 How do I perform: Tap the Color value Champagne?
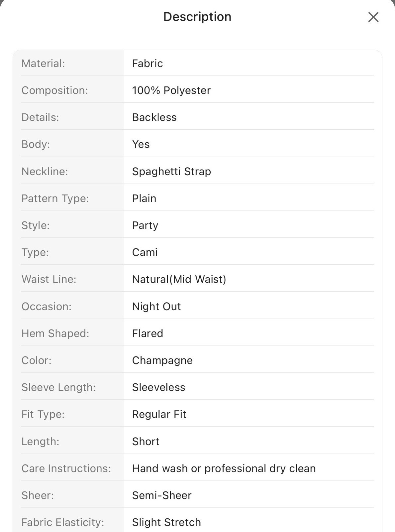[162, 360]
